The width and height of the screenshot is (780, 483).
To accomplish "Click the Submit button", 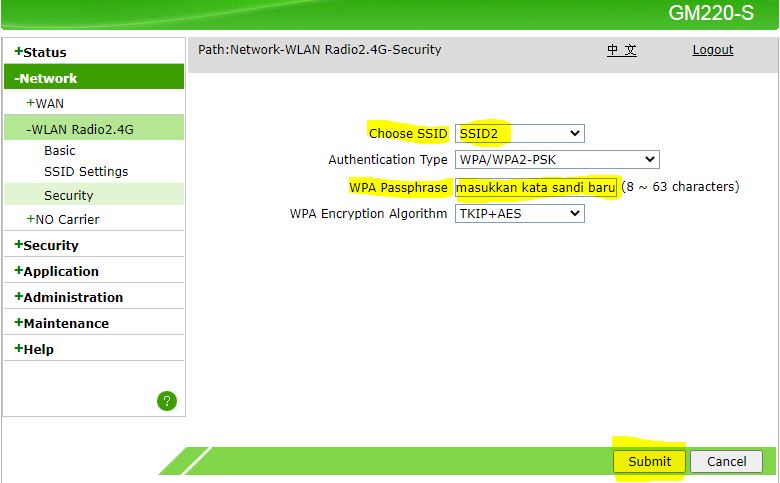I will [650, 462].
